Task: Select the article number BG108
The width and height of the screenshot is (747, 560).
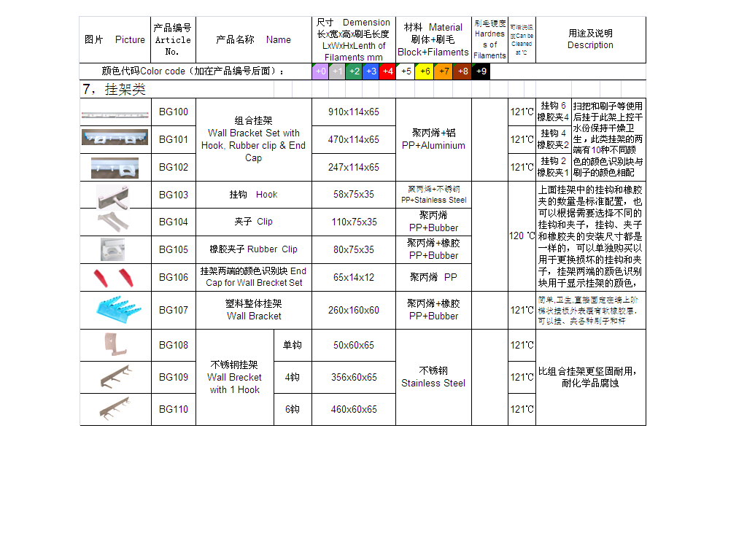Action: point(174,345)
